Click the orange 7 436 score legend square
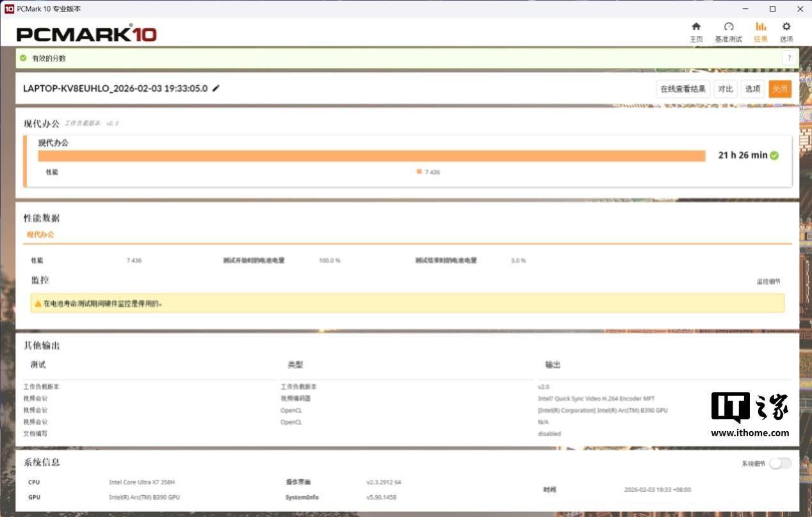 click(x=419, y=172)
